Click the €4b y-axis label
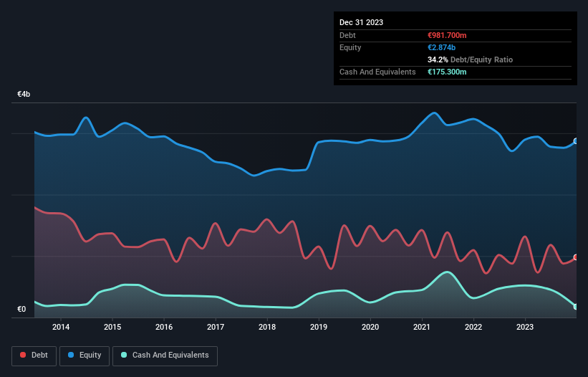Image resolution: width=588 pixels, height=377 pixels. click(24, 94)
